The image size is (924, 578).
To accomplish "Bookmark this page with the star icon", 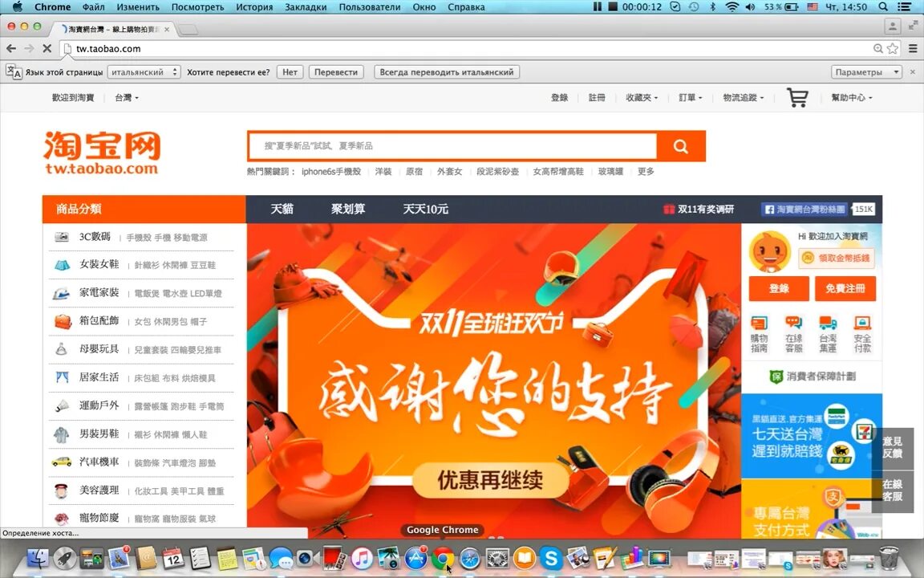I will (893, 48).
